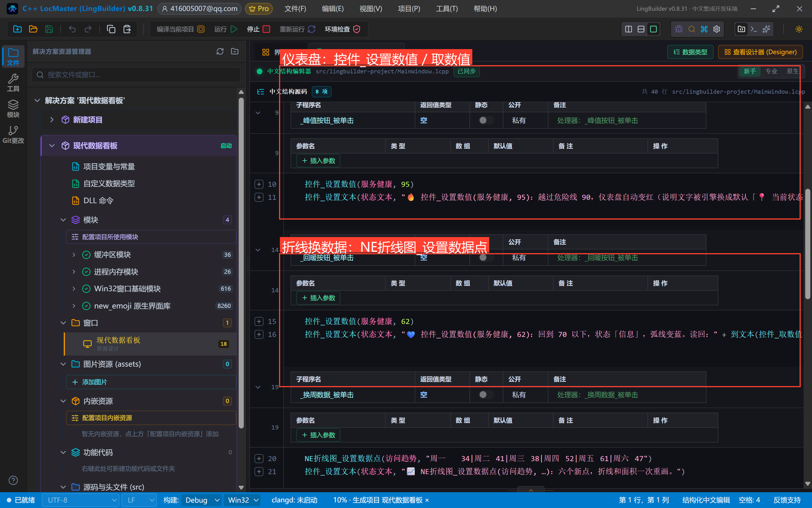Click the copy icon in the toolbar

tap(111, 29)
